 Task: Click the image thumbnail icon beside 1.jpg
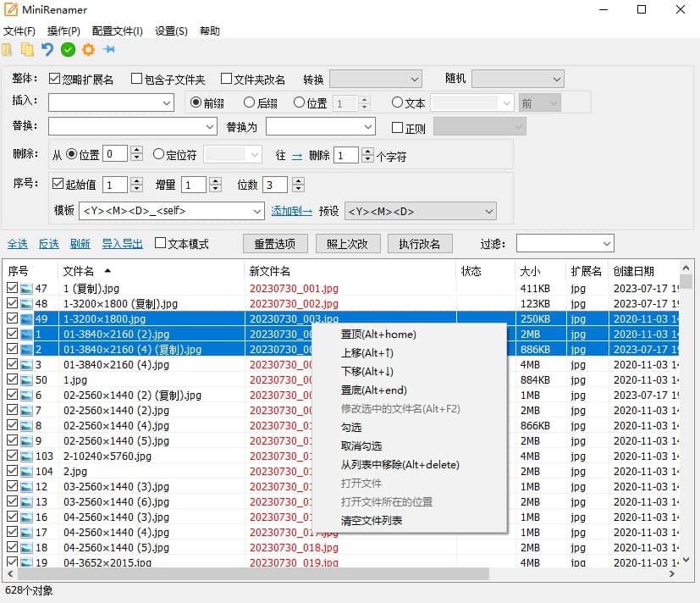pyautogui.click(x=25, y=379)
